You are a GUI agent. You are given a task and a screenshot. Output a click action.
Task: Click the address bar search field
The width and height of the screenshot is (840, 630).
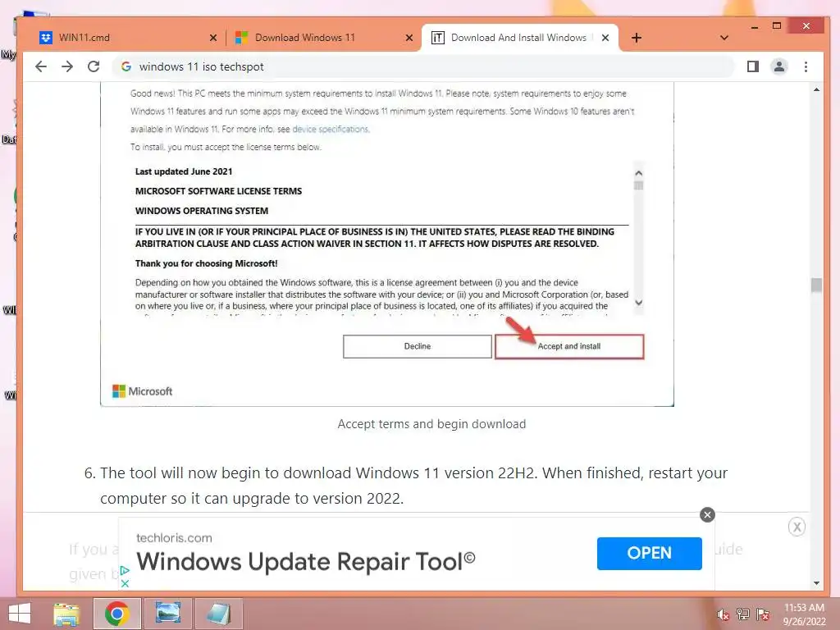423,66
